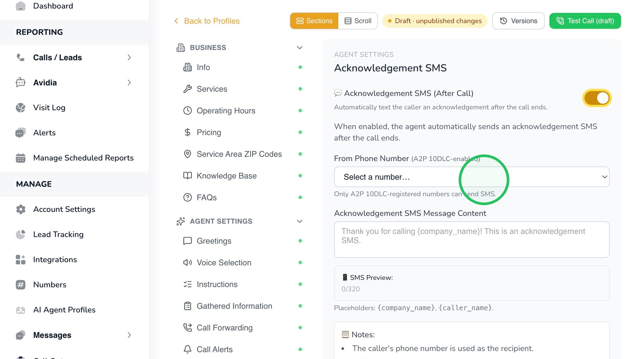This screenshot has height=359, width=644.
Task: Open the Greetings settings section
Action: pos(242,241)
